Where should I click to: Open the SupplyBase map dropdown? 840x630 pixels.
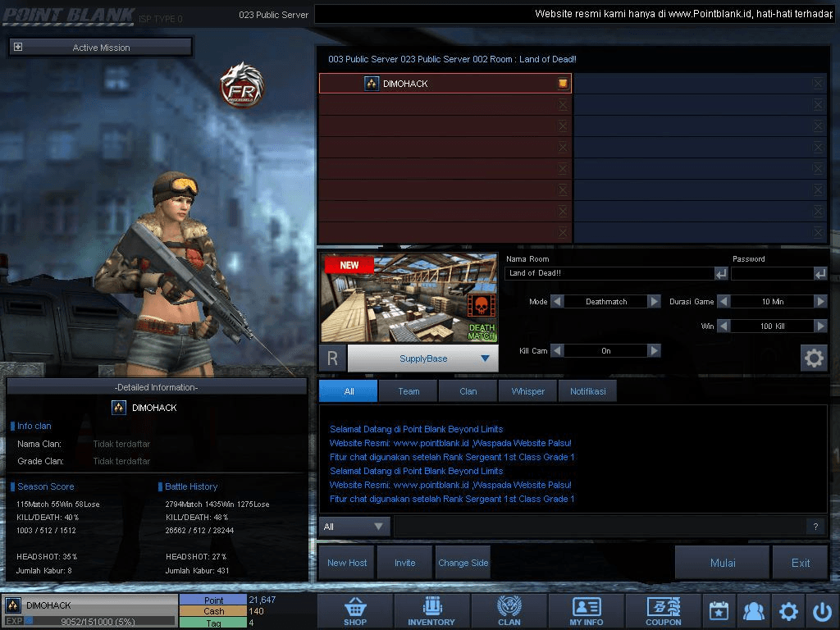[x=423, y=358]
